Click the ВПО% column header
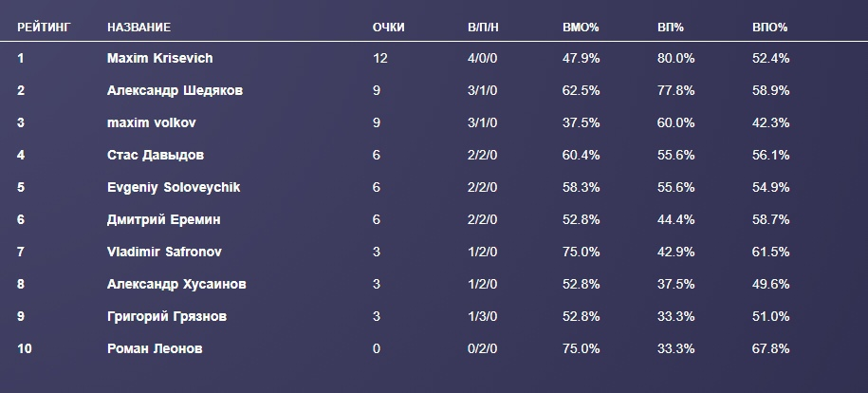868x393 pixels. click(x=770, y=28)
